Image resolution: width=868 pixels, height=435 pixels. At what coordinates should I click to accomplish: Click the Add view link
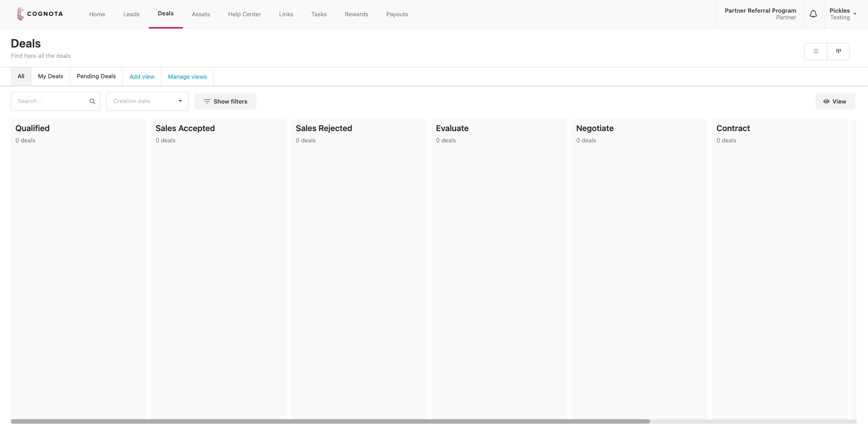142,77
